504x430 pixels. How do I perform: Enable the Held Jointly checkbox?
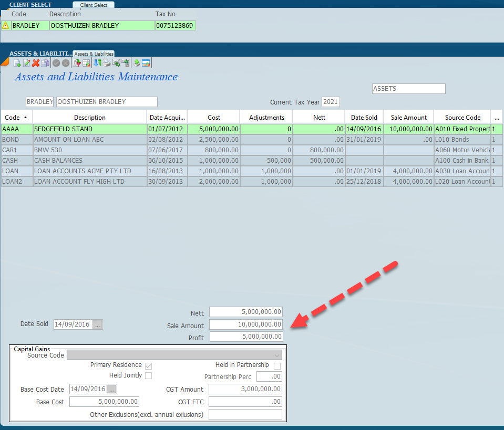pos(149,375)
